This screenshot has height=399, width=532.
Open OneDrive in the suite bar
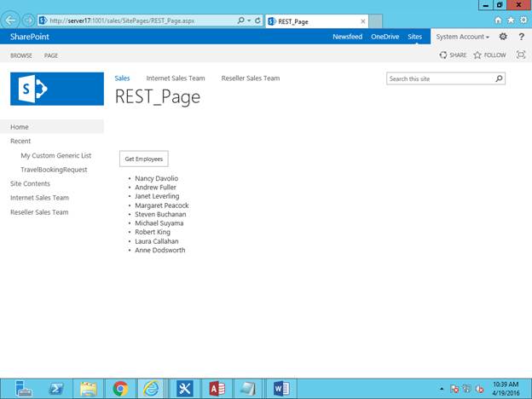click(x=385, y=37)
